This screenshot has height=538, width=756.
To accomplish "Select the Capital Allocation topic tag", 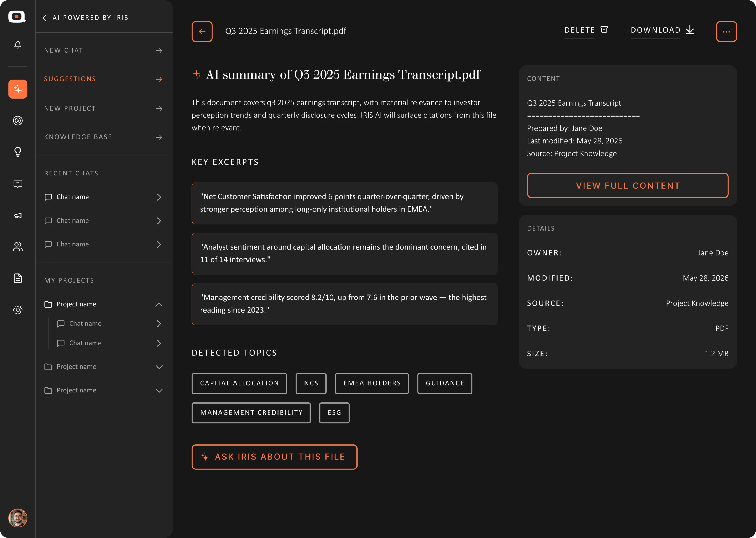I will point(239,383).
